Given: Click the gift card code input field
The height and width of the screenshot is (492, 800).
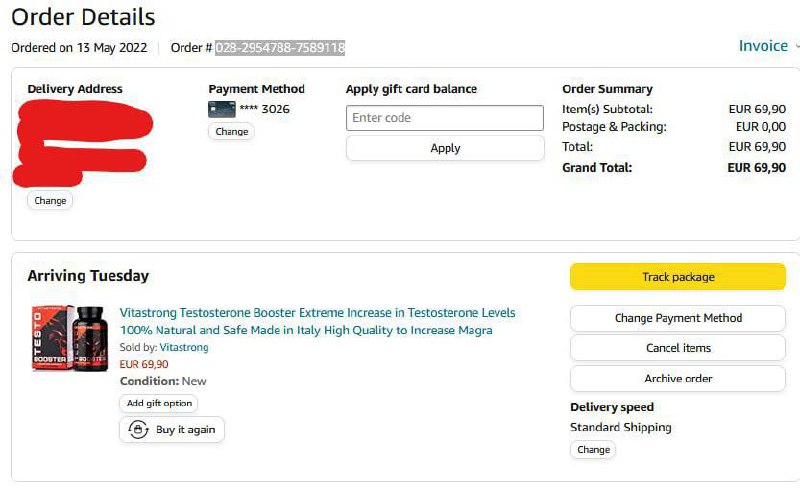Looking at the screenshot, I should click(445, 118).
